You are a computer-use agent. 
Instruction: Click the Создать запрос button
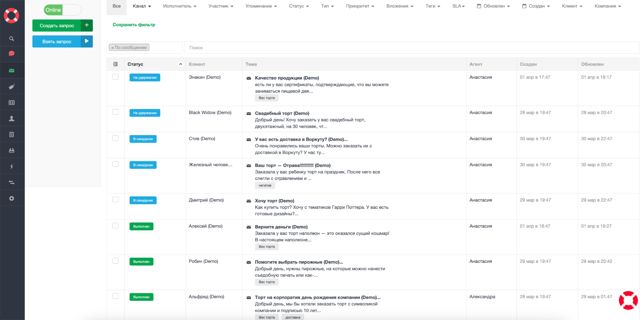pos(57,25)
